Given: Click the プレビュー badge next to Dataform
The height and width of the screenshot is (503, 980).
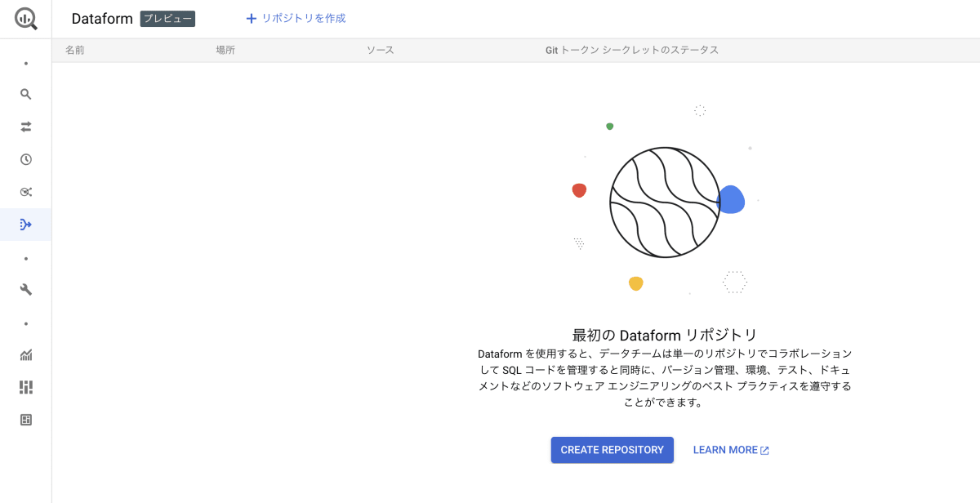Looking at the screenshot, I should coord(167,19).
